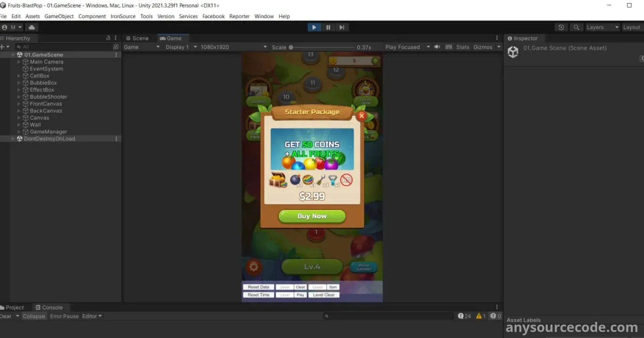Open the GameObject menu
The height and width of the screenshot is (338, 644).
59,16
